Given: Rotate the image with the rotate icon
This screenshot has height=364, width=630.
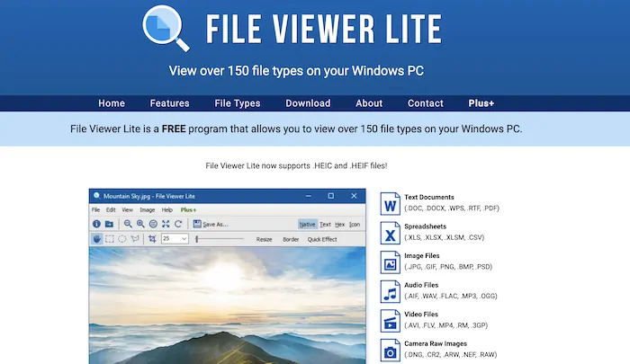Looking at the screenshot, I should click(x=178, y=224).
